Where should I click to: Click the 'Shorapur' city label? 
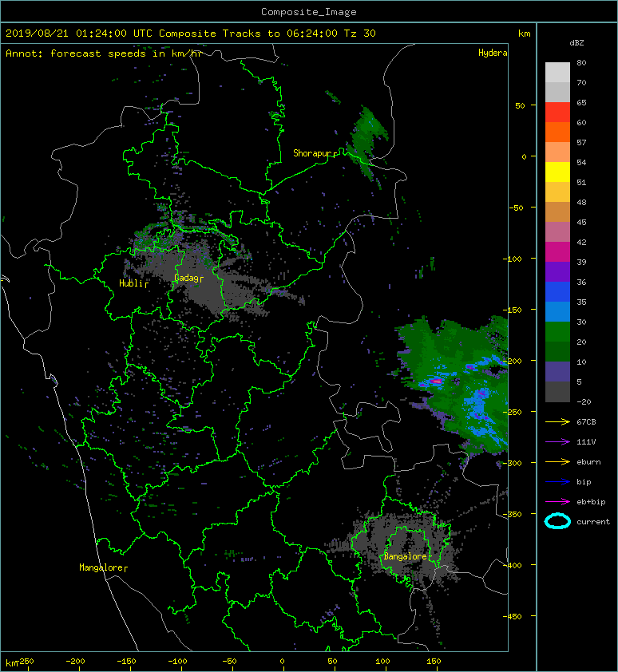click(312, 153)
